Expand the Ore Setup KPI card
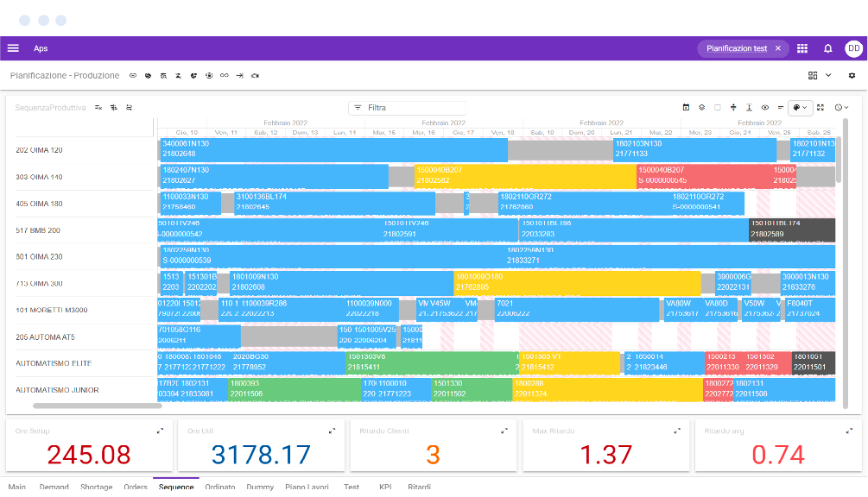 click(x=159, y=431)
